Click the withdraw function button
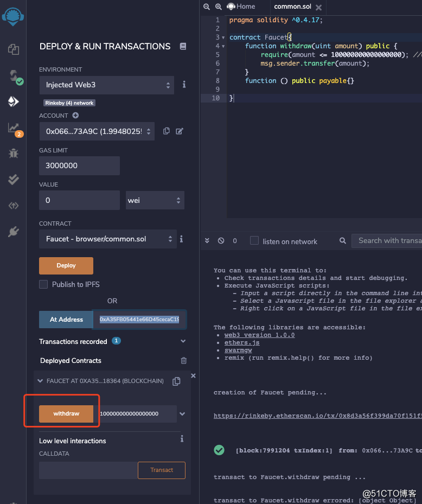Viewport: 422px width, 504px height. tap(66, 414)
